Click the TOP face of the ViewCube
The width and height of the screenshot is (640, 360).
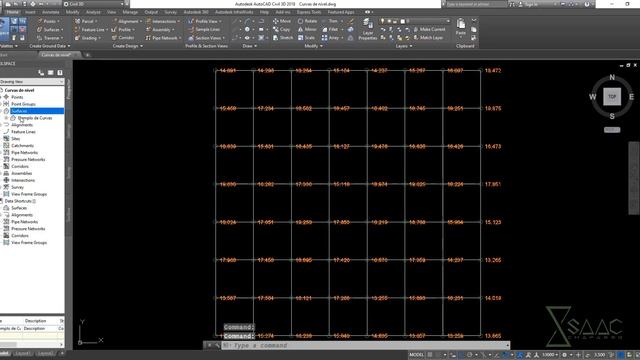(x=612, y=97)
